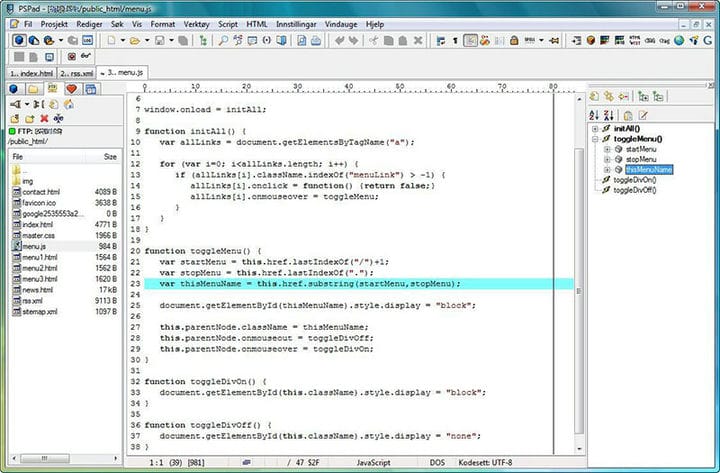Click the editor vertical scrollbar thumb
720x473 pixels.
[579, 291]
